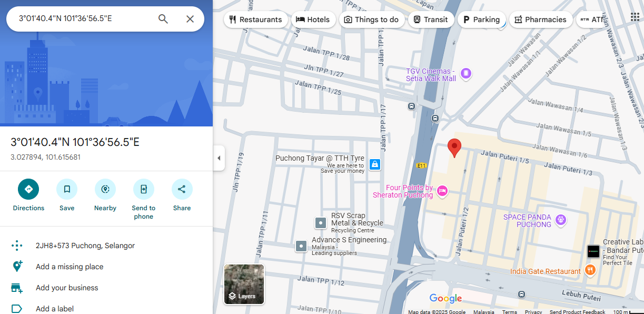Image resolution: width=644 pixels, height=314 pixels.
Task: Click the Lebuh Puteri road label
Action: [581, 297]
